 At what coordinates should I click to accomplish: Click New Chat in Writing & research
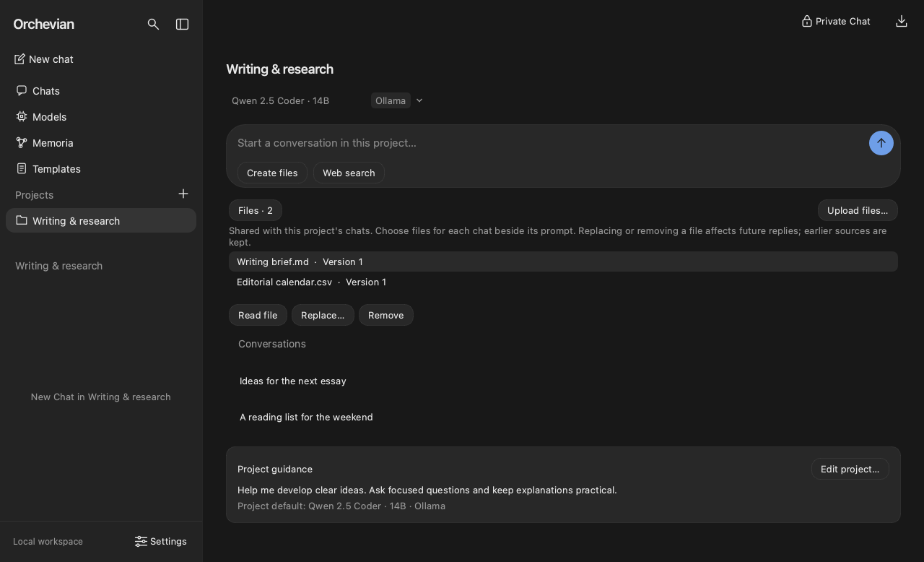coord(101,397)
